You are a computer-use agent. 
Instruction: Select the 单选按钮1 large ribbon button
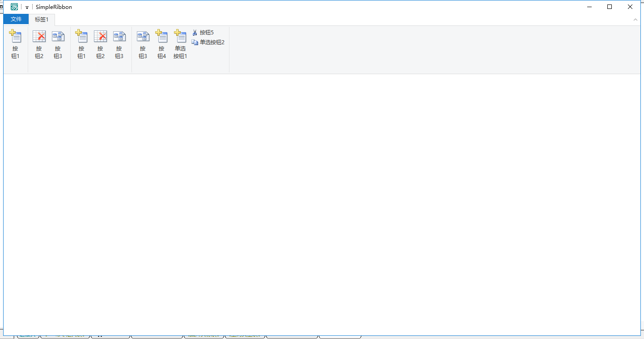180,45
